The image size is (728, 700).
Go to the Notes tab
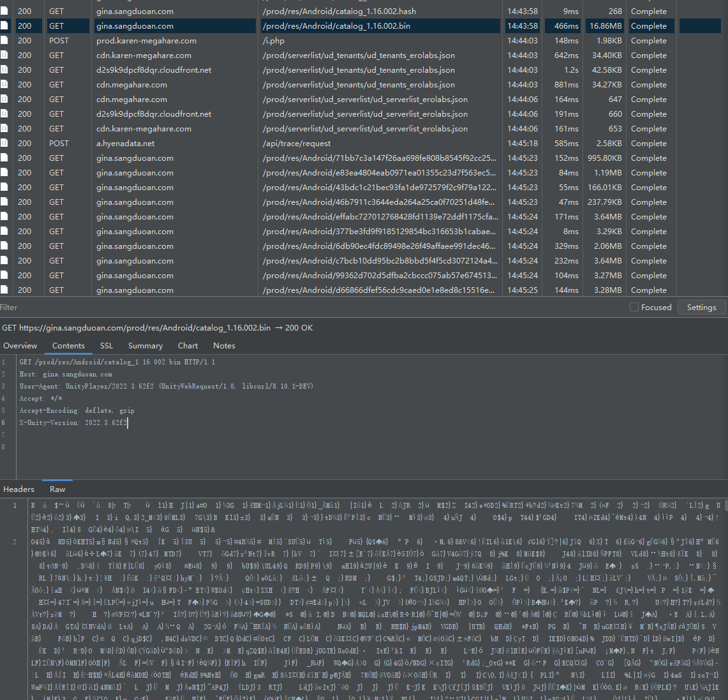pos(224,346)
